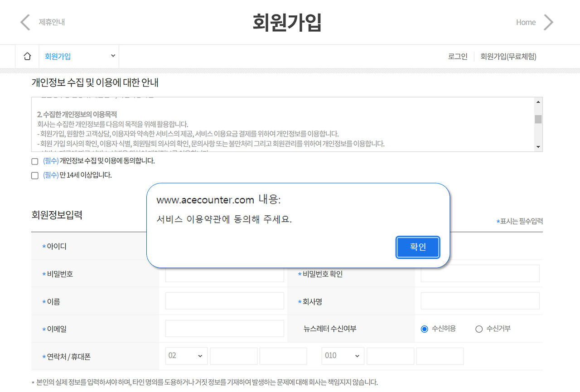Go to previous page via left chevron arrow
The height and width of the screenshot is (392, 580).
(x=25, y=22)
